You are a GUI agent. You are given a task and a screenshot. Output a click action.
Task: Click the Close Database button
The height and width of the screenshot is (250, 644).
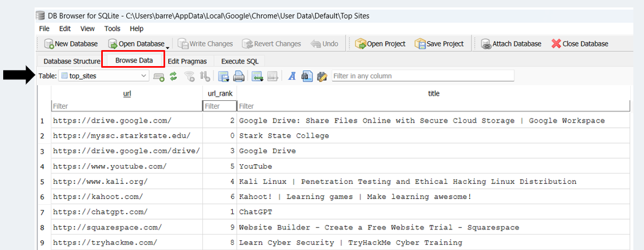(x=580, y=44)
